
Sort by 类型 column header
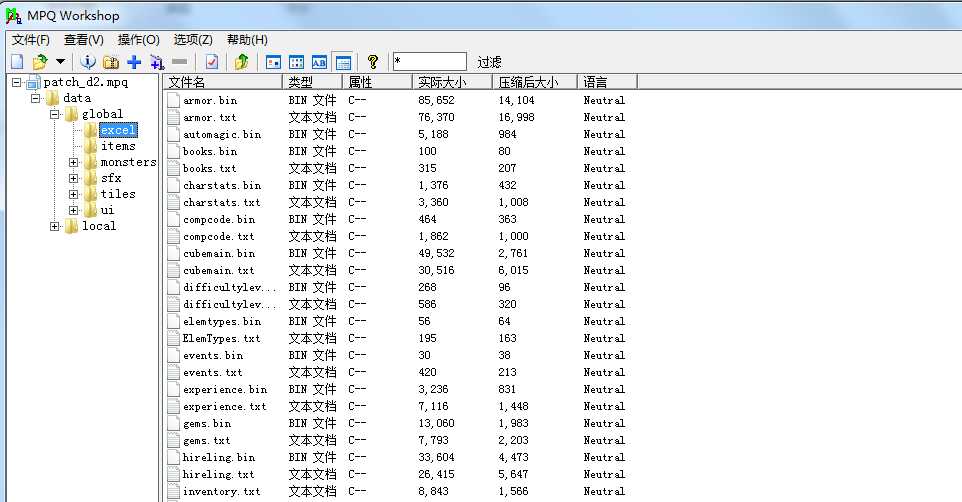click(312, 82)
